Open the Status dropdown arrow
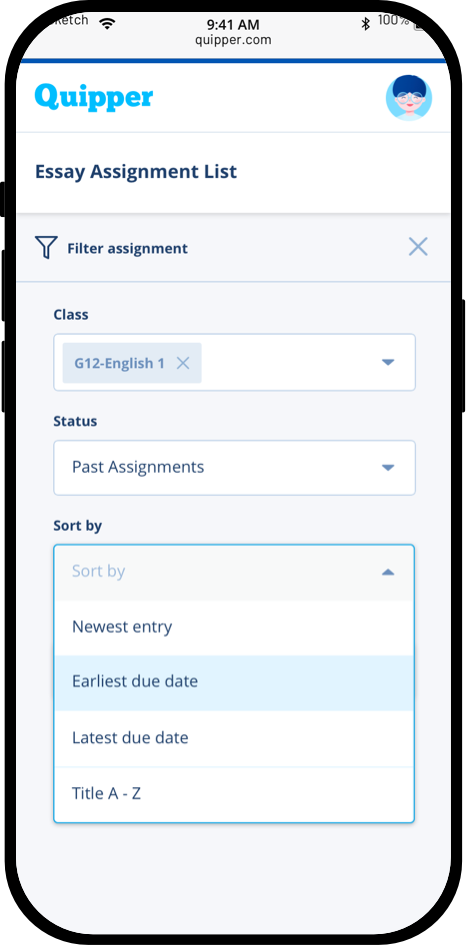466x946 pixels. 388,468
